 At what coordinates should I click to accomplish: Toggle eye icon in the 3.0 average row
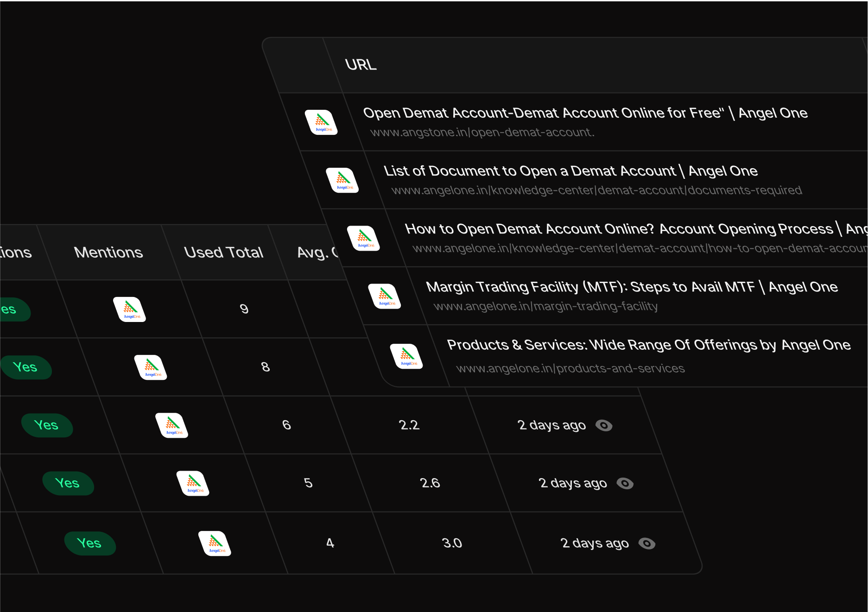coord(647,543)
